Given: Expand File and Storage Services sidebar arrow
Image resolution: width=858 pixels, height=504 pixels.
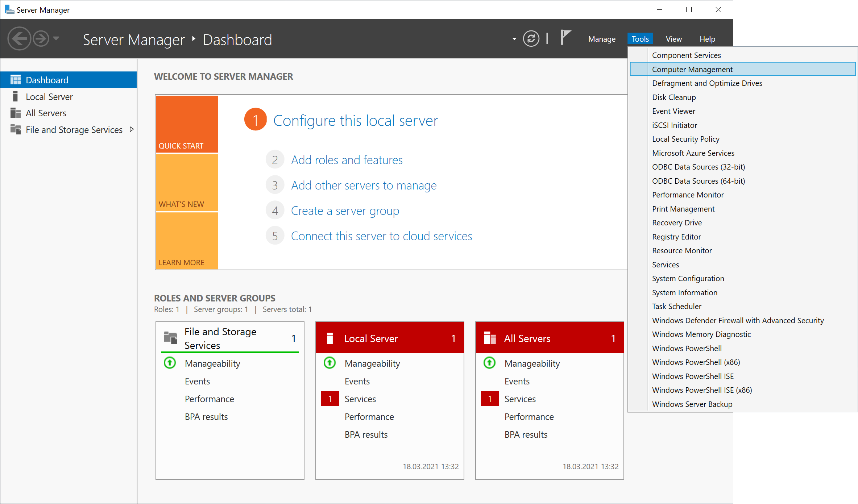Looking at the screenshot, I should pyautogui.click(x=132, y=129).
